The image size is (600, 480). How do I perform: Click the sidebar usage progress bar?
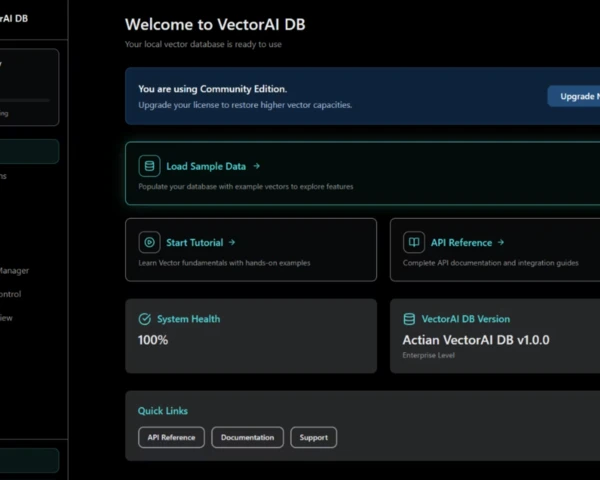[x=25, y=100]
